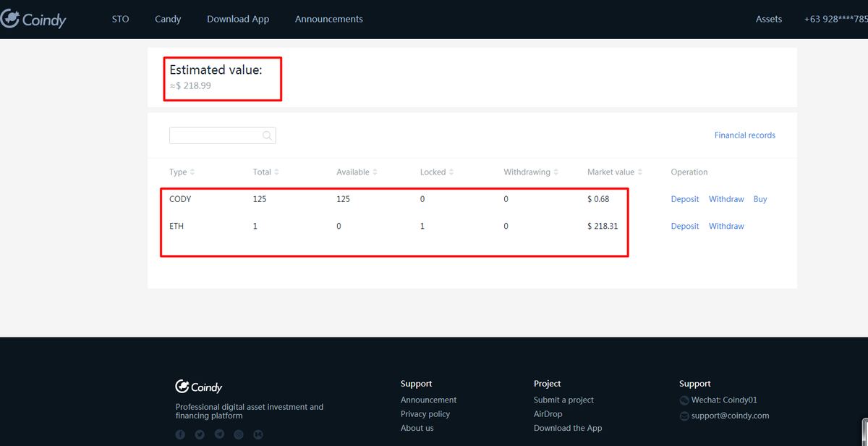The width and height of the screenshot is (868, 446).
Task: Open Submit a project link
Action: point(563,400)
